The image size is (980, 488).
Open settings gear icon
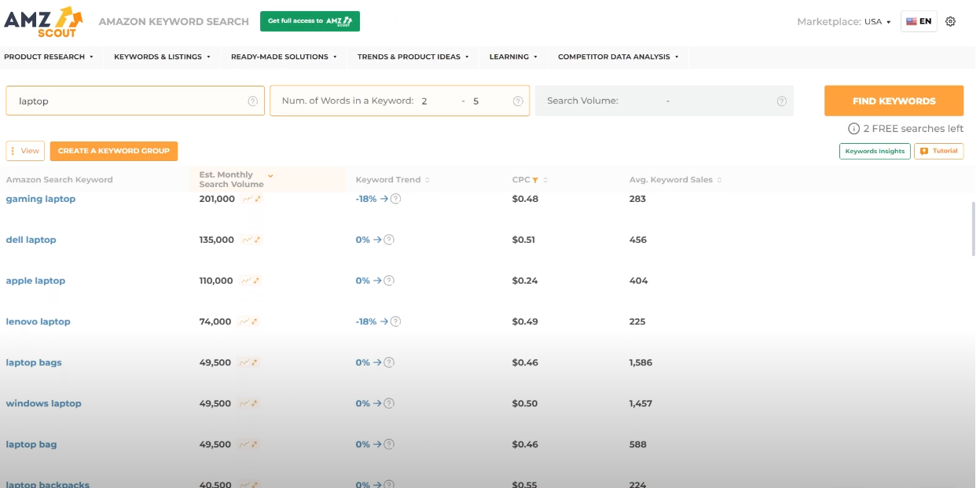(x=951, y=21)
